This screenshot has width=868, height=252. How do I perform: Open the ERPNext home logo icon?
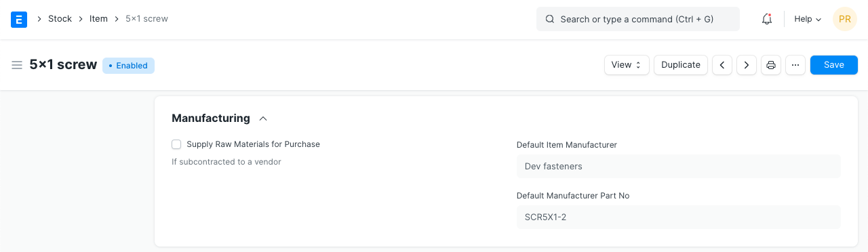(19, 19)
